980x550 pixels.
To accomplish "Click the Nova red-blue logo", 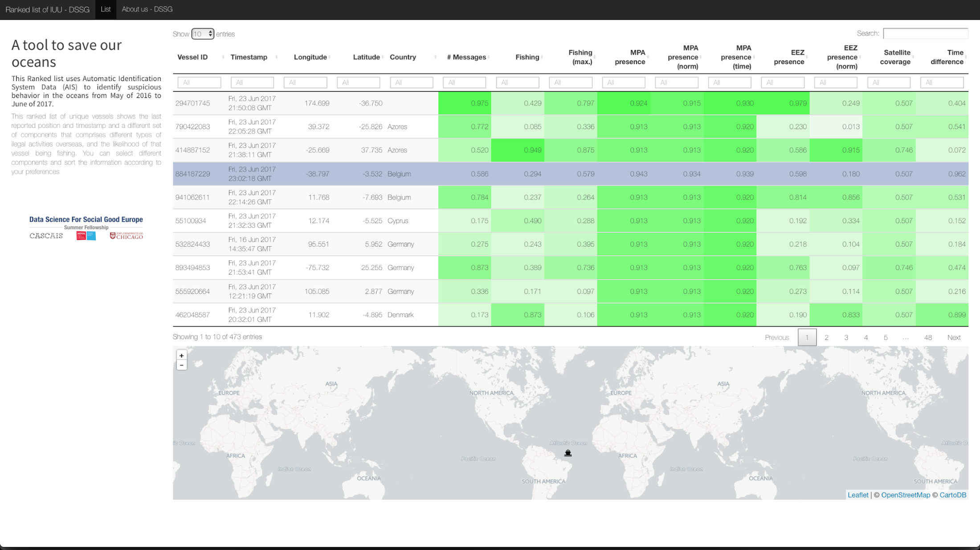I will click(86, 236).
